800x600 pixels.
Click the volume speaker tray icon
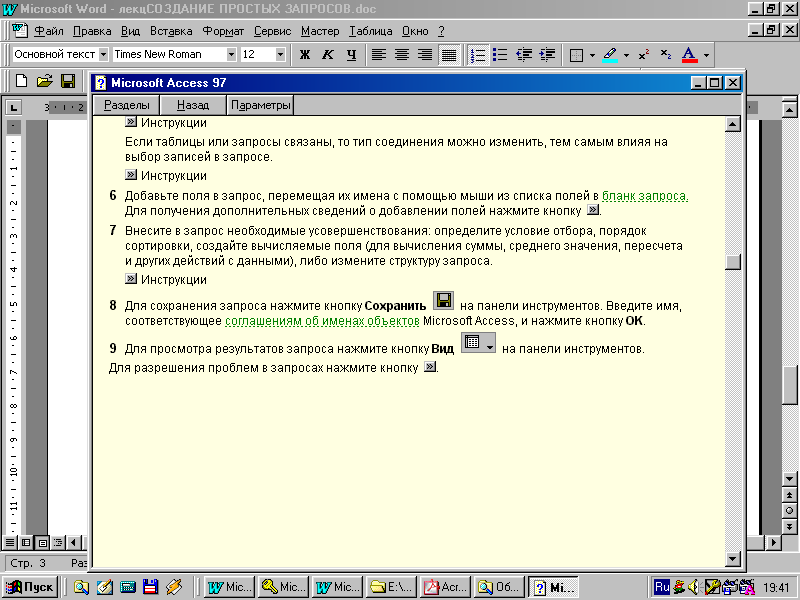(x=693, y=587)
